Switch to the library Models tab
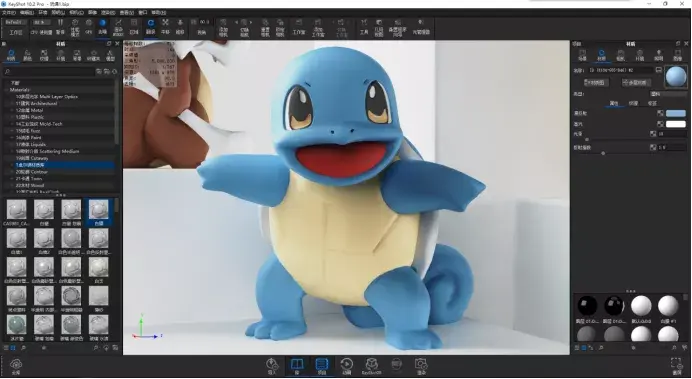This screenshot has height=379, width=692. click(111, 55)
